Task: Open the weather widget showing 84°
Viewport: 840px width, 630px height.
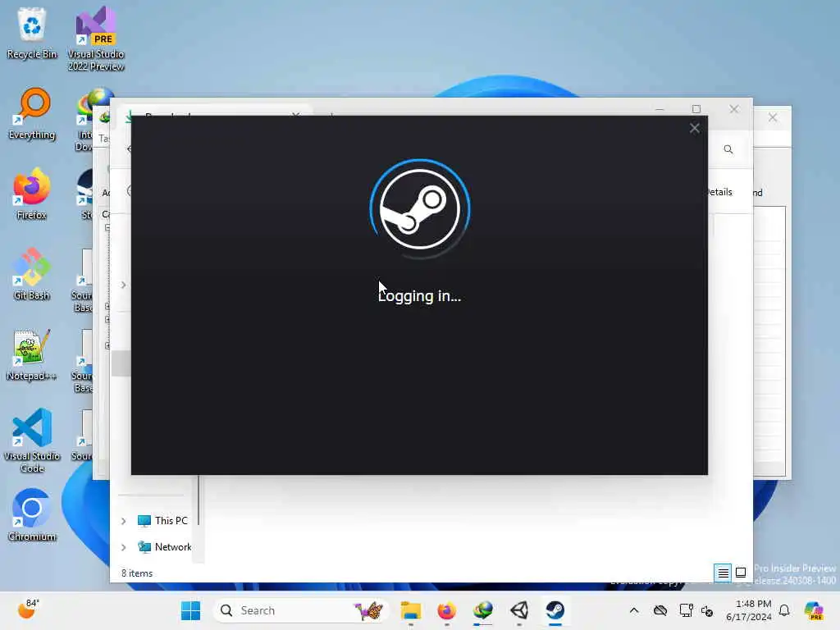Action: tap(29, 609)
